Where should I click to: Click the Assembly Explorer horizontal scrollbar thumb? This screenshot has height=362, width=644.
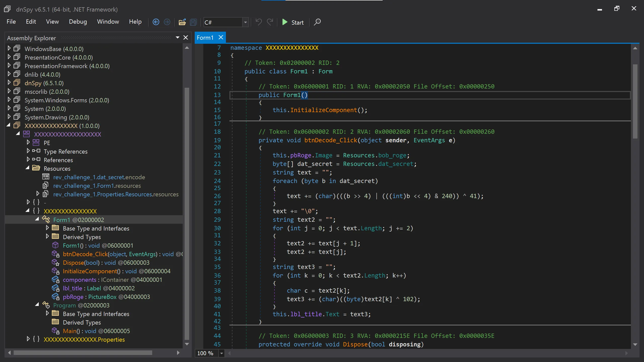point(83,353)
